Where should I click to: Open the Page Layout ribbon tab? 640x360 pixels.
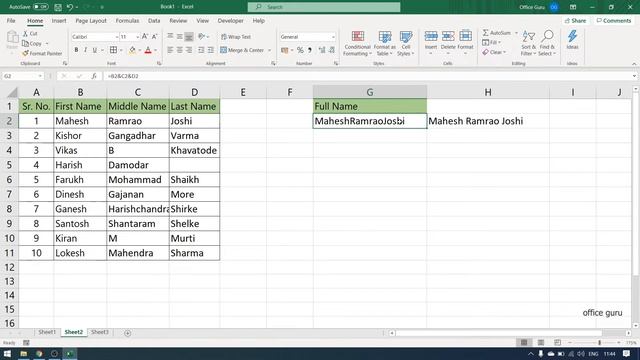(91, 20)
